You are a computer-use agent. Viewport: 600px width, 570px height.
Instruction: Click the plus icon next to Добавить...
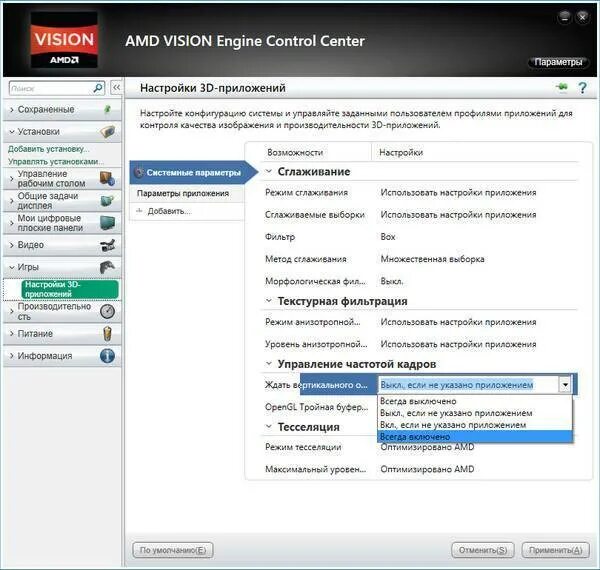click(x=140, y=211)
